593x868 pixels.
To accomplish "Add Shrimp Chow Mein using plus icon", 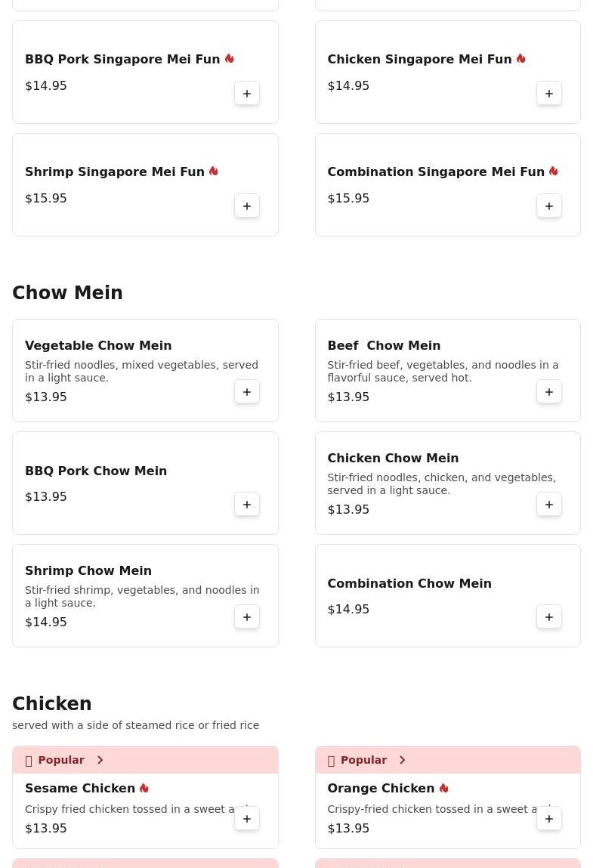I will pyautogui.click(x=247, y=616).
